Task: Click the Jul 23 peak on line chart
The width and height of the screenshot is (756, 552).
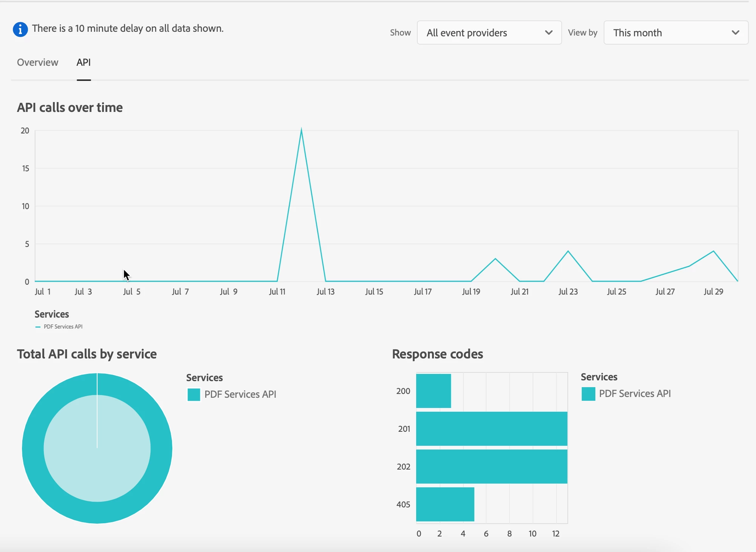Action: coord(568,251)
